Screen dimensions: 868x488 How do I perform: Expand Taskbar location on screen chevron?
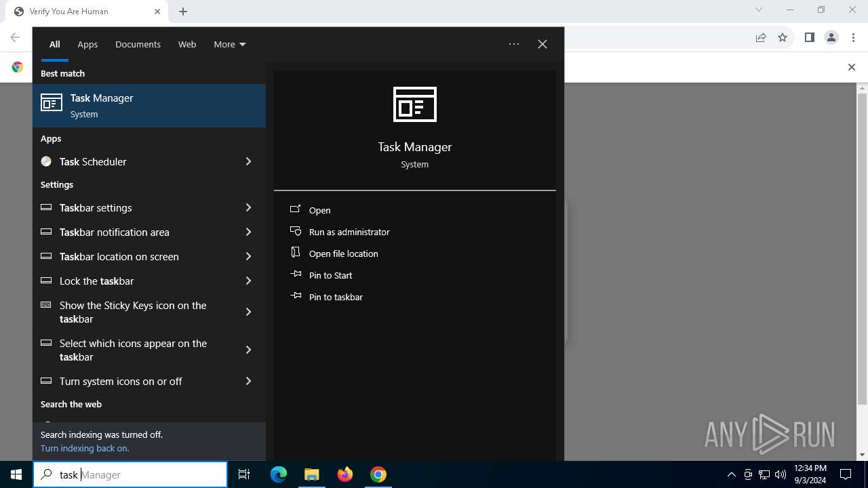(x=248, y=256)
